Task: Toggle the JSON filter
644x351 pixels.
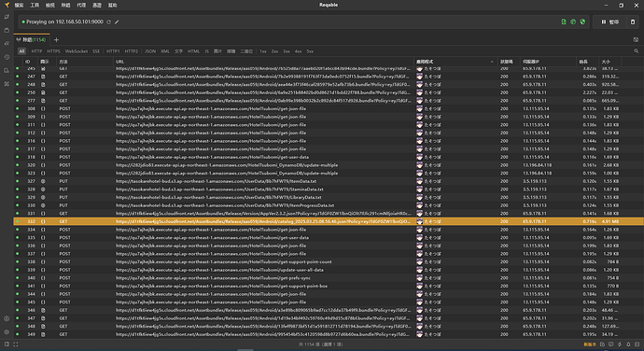Action: (150, 51)
